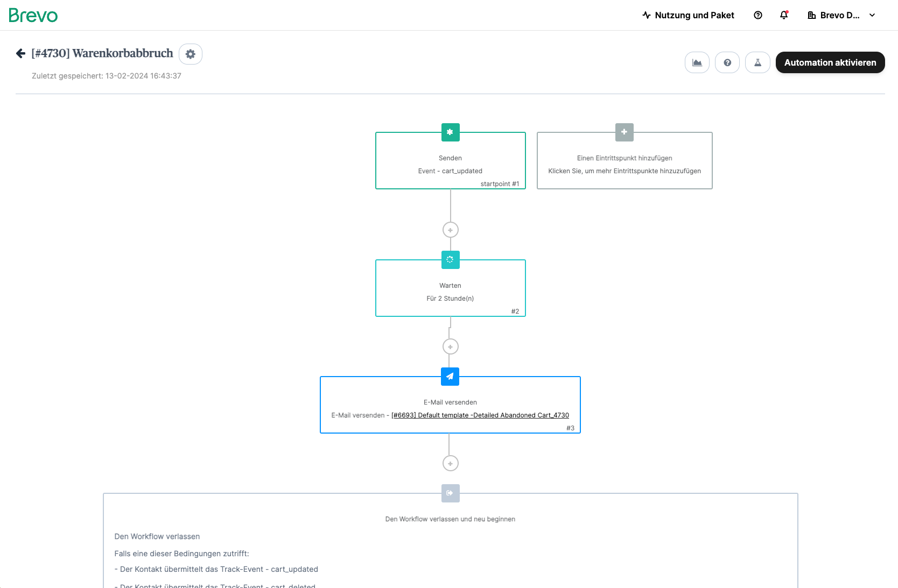Click 'Klicken Sie, um mehr Eintrittspunkte hinzuzufügen'
898x588 pixels.
click(x=625, y=171)
